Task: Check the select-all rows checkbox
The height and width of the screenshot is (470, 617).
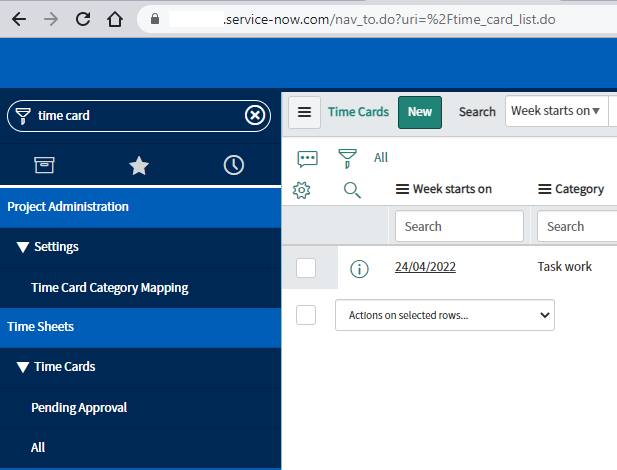Action: [x=306, y=315]
